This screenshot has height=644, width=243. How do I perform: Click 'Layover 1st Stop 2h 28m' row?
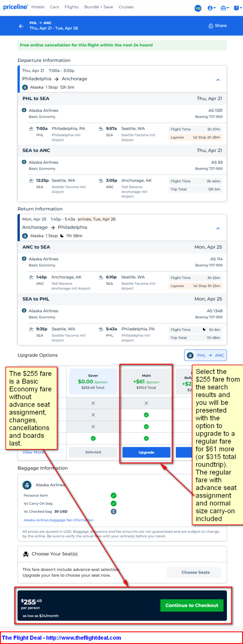point(195,137)
